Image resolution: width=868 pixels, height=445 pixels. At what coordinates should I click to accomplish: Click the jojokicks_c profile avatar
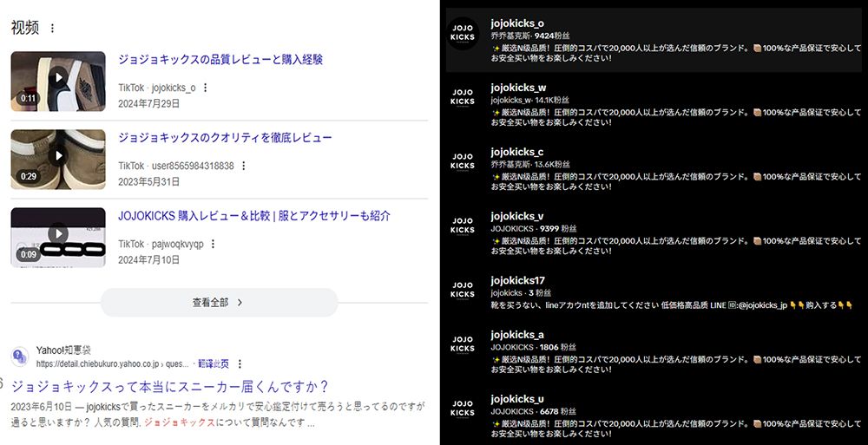tap(463, 161)
